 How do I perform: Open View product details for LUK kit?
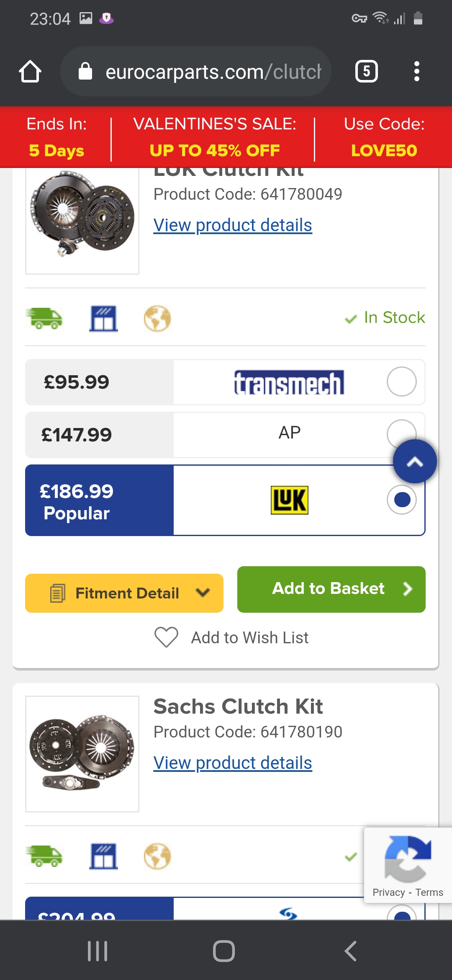pos(233,225)
